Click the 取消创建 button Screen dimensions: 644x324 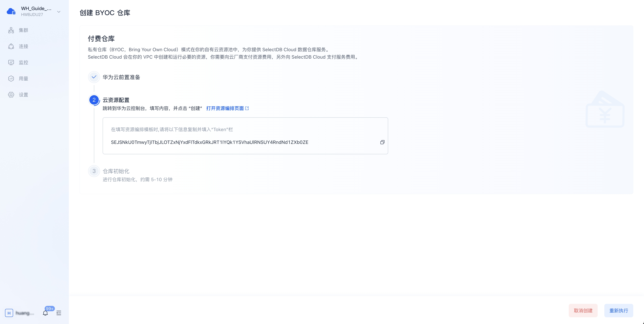click(x=583, y=311)
